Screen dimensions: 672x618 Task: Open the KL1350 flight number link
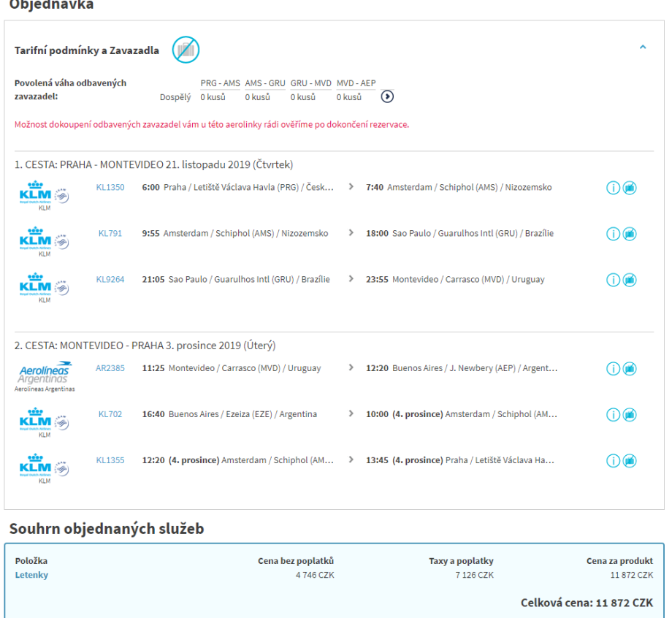click(x=110, y=187)
